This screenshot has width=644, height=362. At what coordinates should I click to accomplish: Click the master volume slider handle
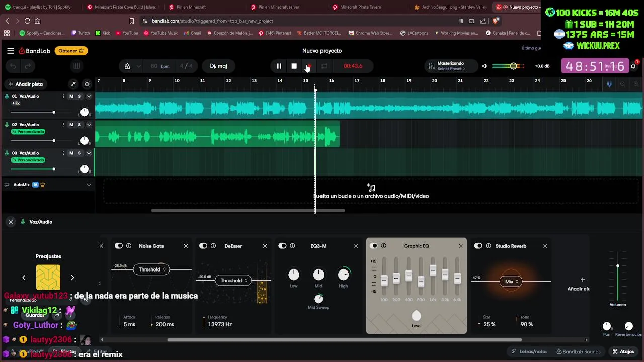[513, 66]
